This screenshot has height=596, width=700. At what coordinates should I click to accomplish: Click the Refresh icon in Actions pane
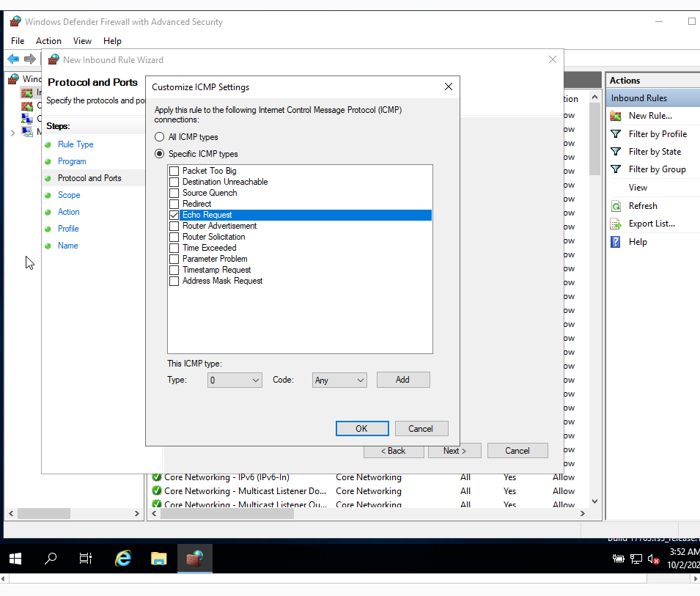[616, 206]
